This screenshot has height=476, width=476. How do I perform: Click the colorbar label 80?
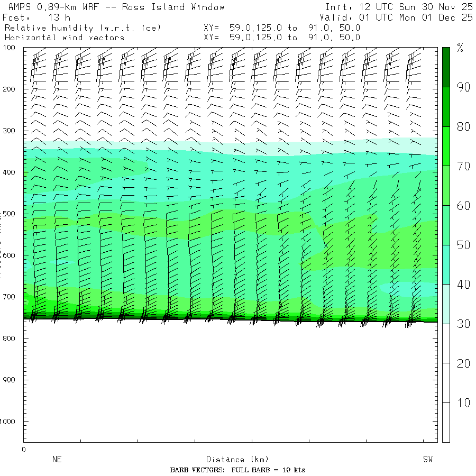pos(463,126)
